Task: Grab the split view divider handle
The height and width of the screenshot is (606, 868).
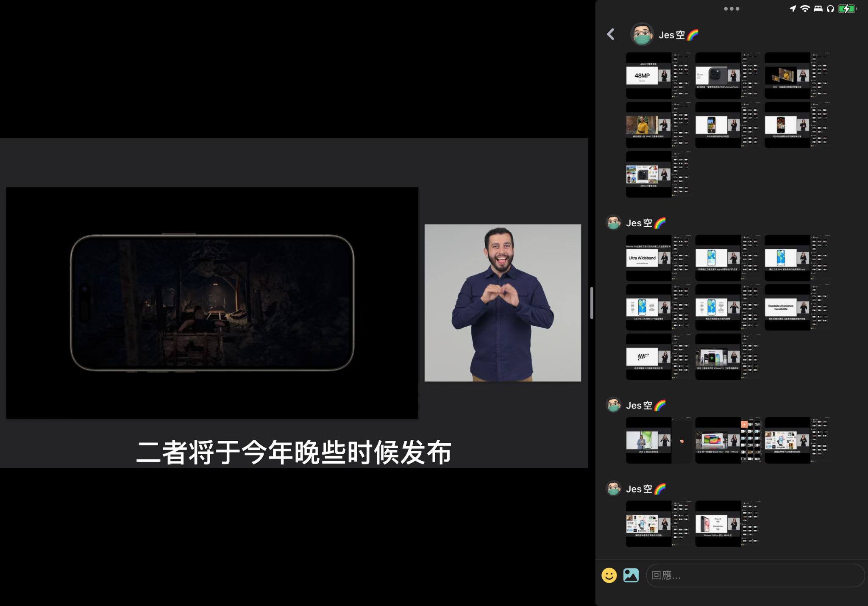Action: (x=592, y=303)
